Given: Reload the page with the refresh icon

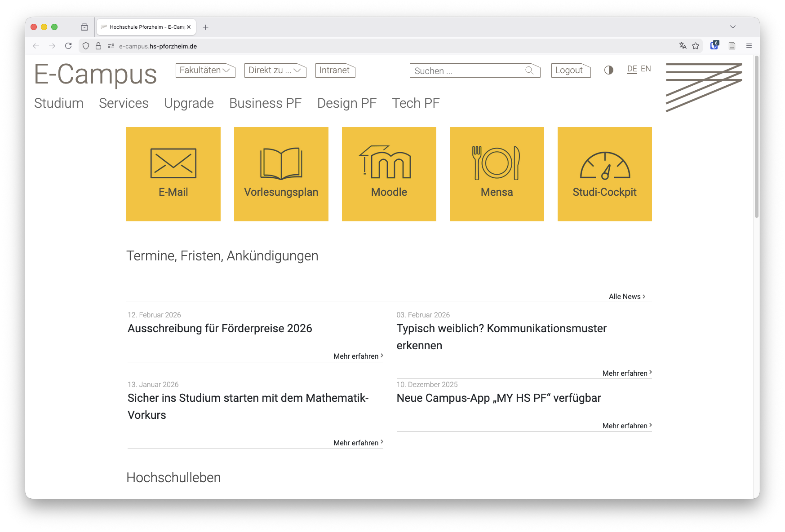Looking at the screenshot, I should click(x=68, y=46).
